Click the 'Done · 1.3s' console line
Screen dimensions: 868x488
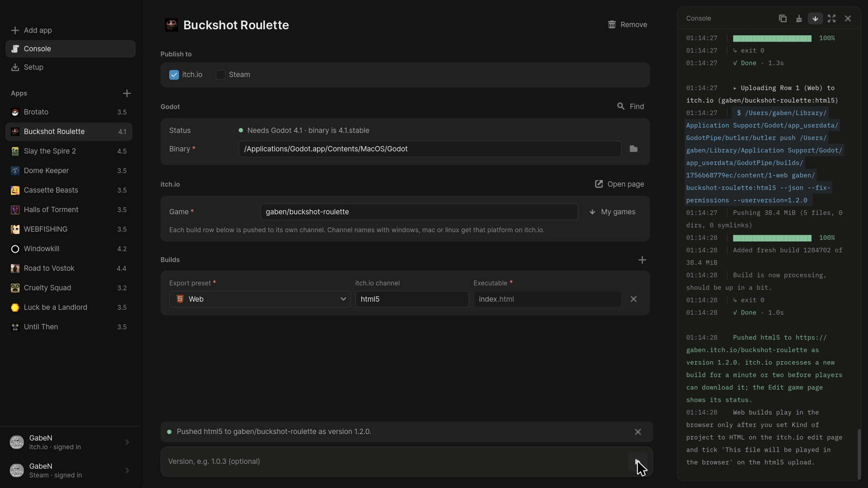click(x=758, y=63)
